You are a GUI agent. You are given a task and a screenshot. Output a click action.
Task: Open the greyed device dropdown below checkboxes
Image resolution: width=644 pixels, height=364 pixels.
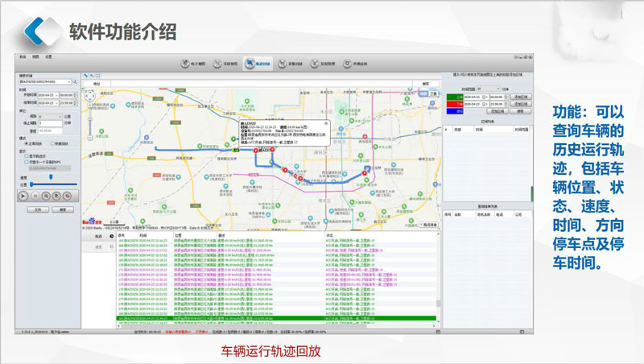pos(50,168)
